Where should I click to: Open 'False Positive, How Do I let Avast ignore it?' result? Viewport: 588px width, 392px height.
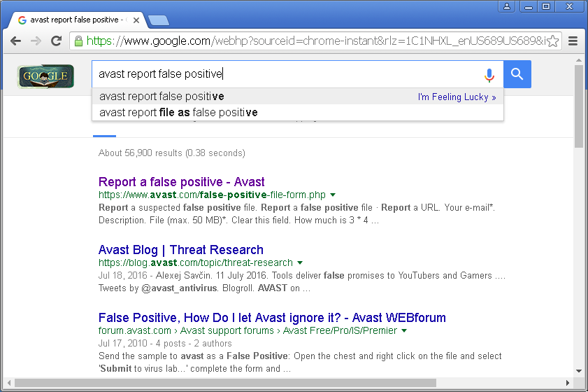point(272,318)
